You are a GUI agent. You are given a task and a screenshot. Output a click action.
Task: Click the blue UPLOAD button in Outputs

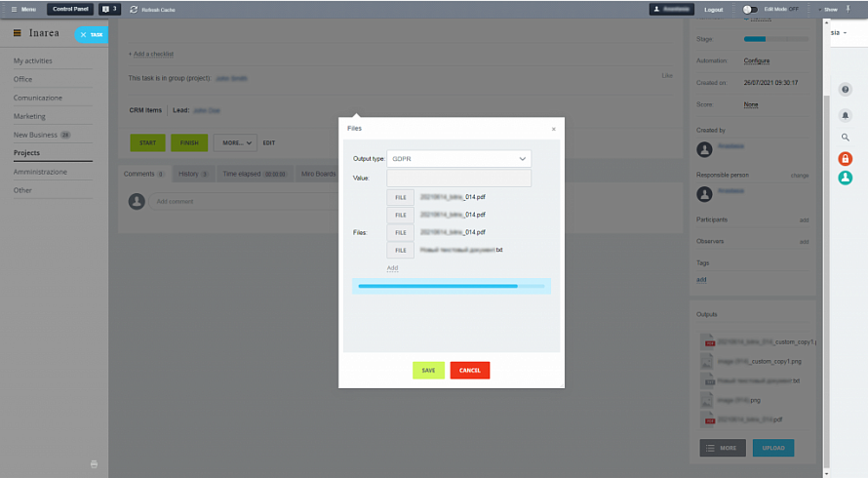coord(772,448)
